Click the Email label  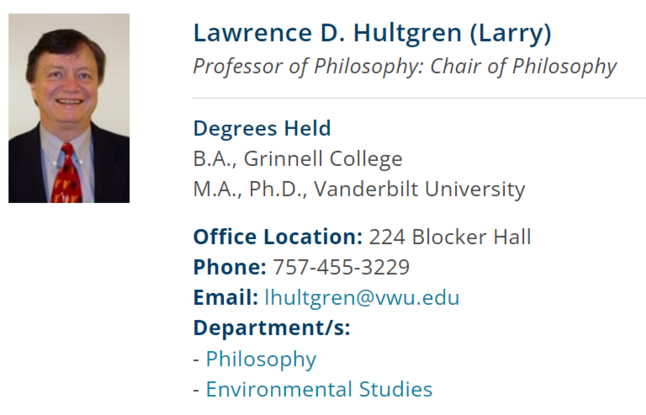(226, 298)
